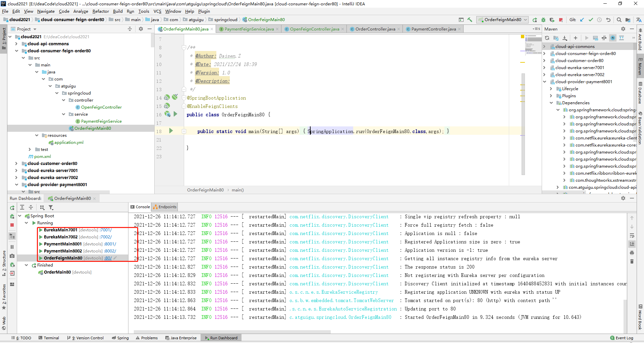Open Event Log in status bar
Viewport: 644px width, 343px height.
[622, 338]
